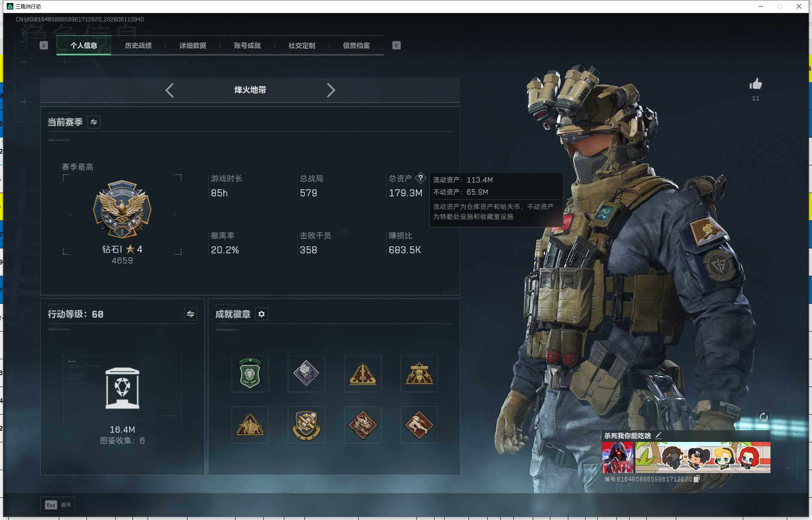The image size is (812, 520).
Task: Select the red running figure badge
Action: coord(419,425)
